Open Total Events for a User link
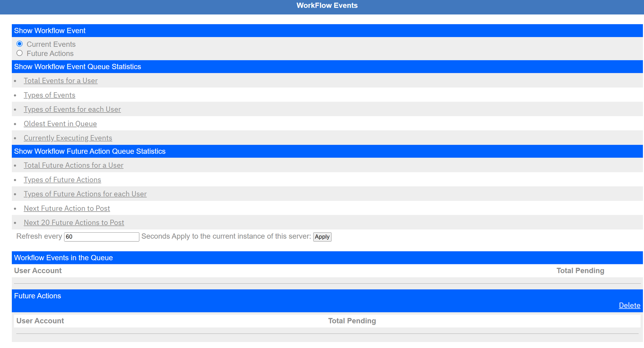Image resolution: width=644 pixels, height=348 pixels. tap(61, 80)
